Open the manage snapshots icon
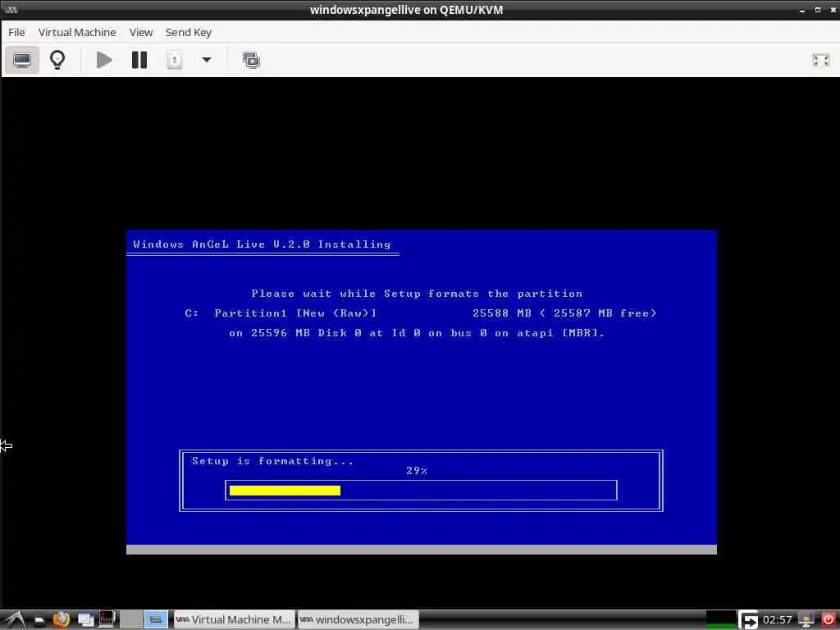 251,59
